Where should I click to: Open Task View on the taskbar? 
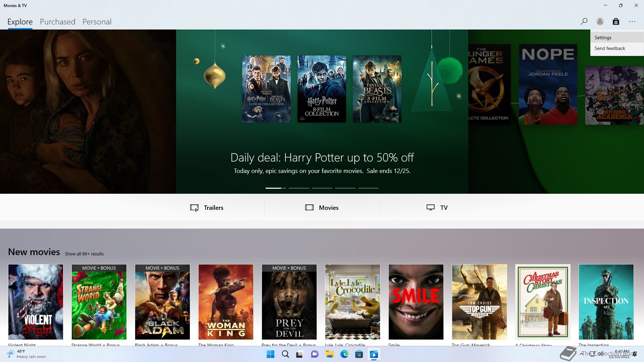300,354
